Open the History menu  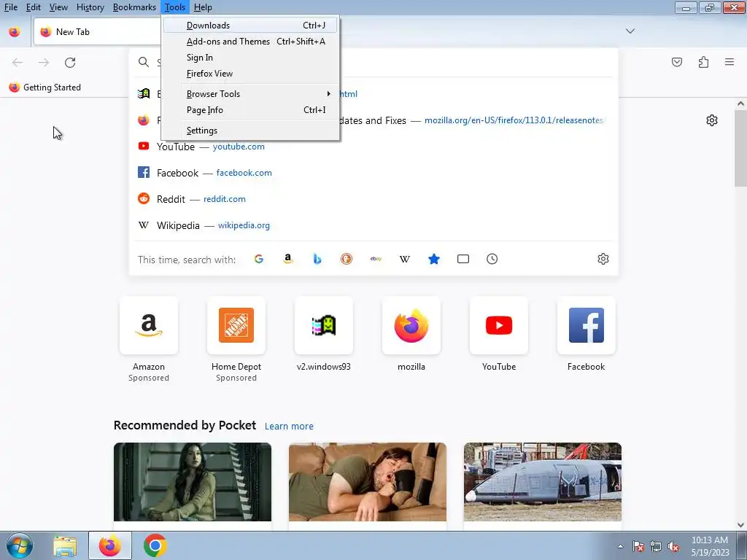click(x=90, y=7)
